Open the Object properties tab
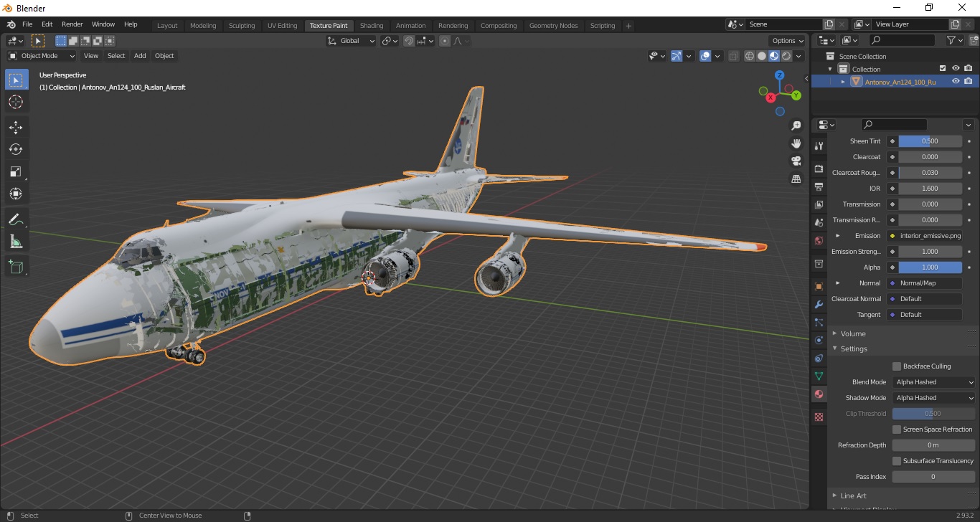Viewport: 980px width, 522px height. (819, 286)
